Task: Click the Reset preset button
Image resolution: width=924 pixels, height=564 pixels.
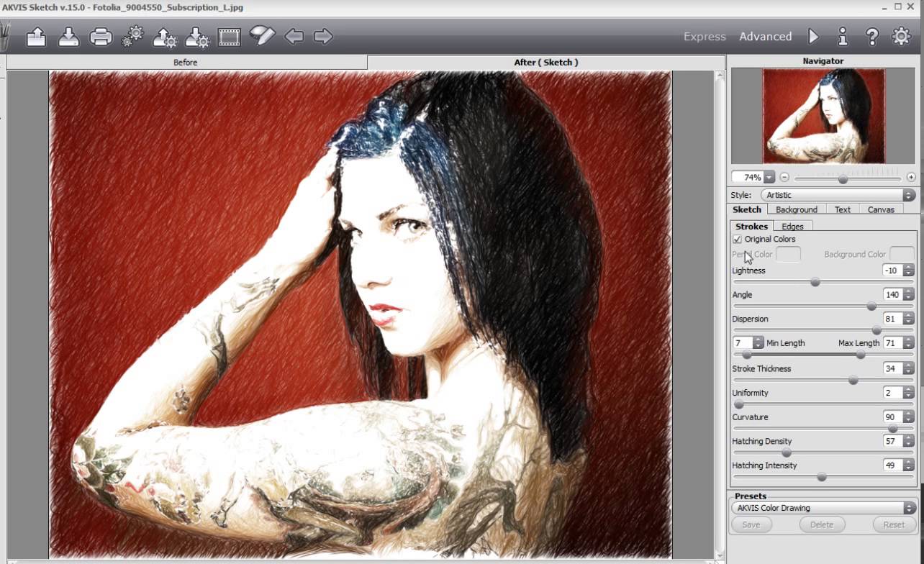Action: click(x=894, y=524)
